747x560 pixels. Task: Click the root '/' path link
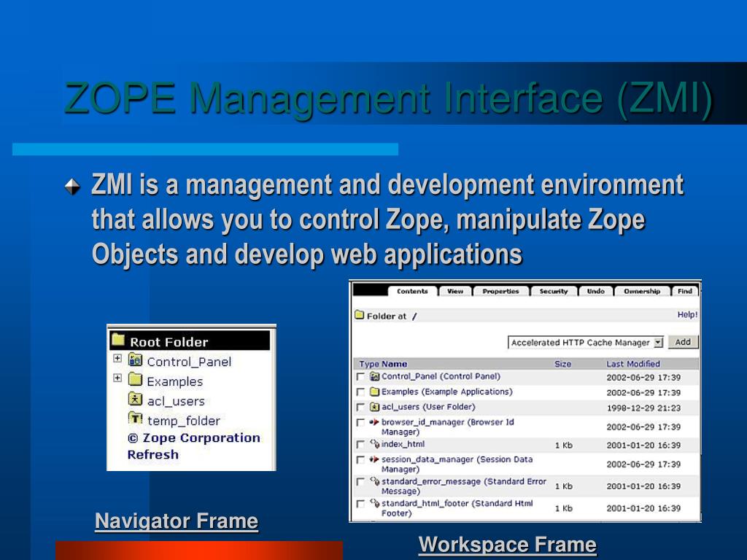click(x=414, y=316)
